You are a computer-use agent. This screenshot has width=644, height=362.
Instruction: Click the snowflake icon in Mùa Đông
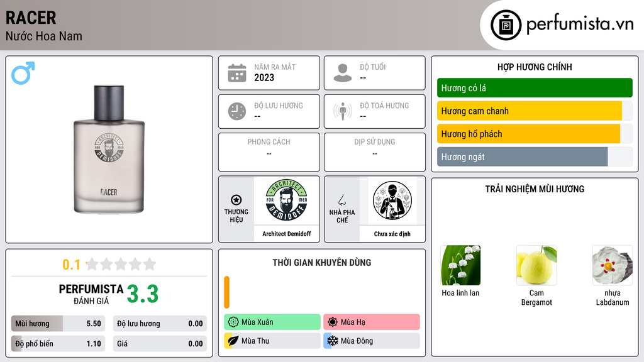333,341
